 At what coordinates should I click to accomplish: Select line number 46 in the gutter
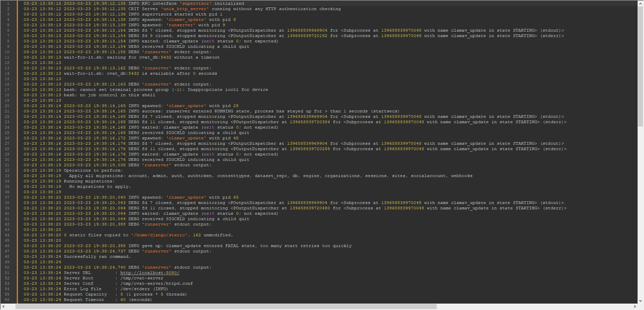7,246
